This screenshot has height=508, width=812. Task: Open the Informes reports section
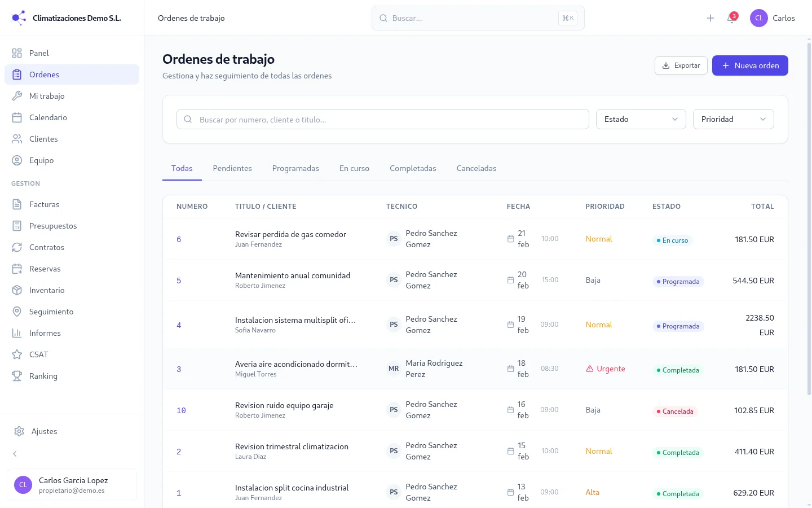(x=45, y=332)
